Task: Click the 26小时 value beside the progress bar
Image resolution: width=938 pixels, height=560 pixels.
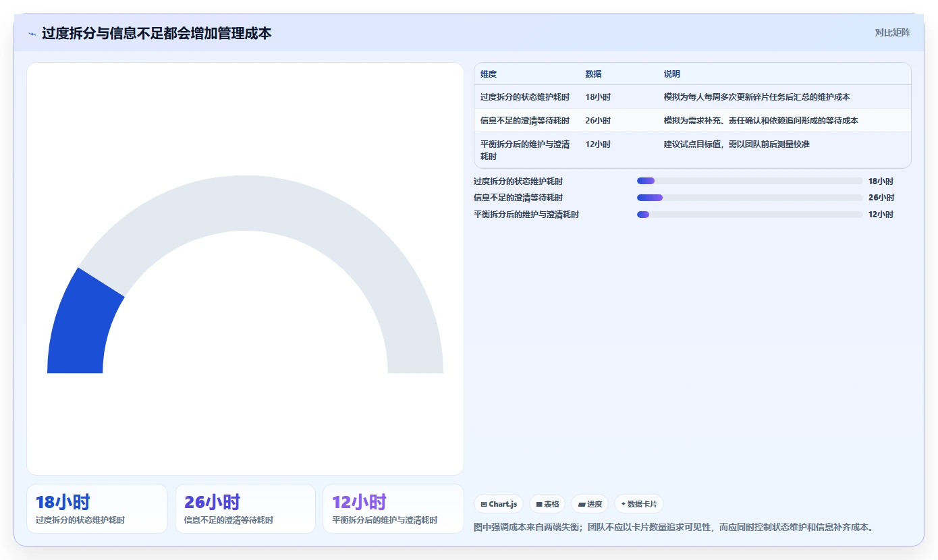Action: pyautogui.click(x=881, y=198)
